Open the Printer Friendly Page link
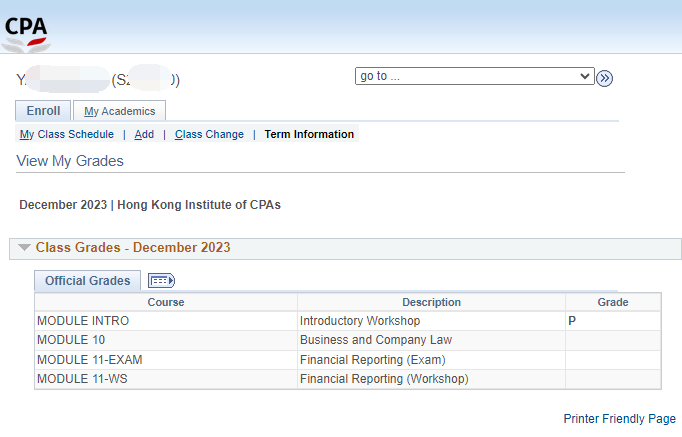This screenshot has height=437, width=682. (x=619, y=418)
